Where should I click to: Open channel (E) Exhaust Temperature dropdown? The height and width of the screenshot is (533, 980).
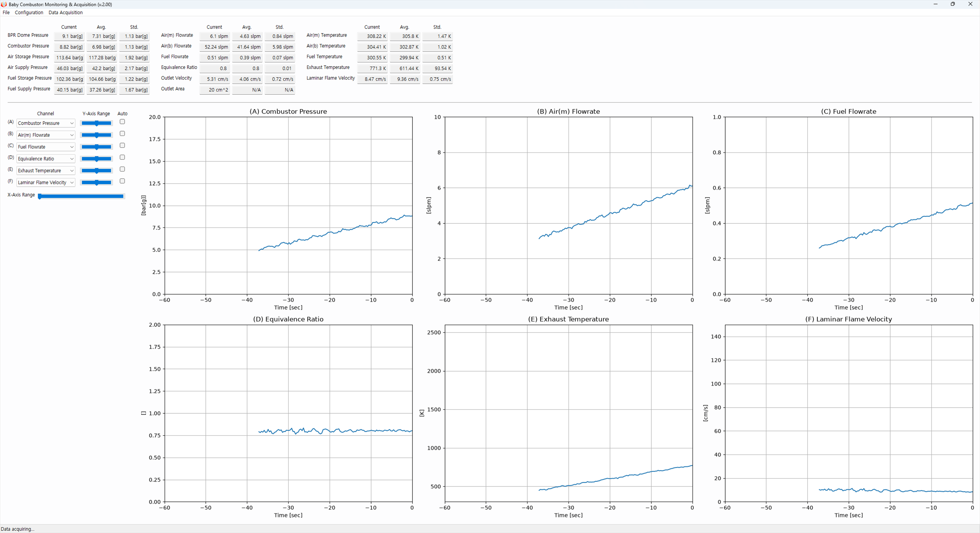pos(46,170)
